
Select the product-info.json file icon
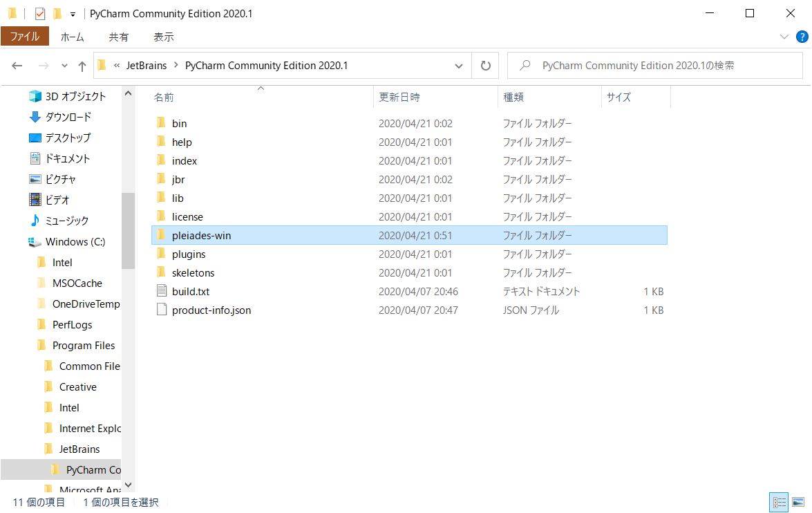[x=162, y=309]
